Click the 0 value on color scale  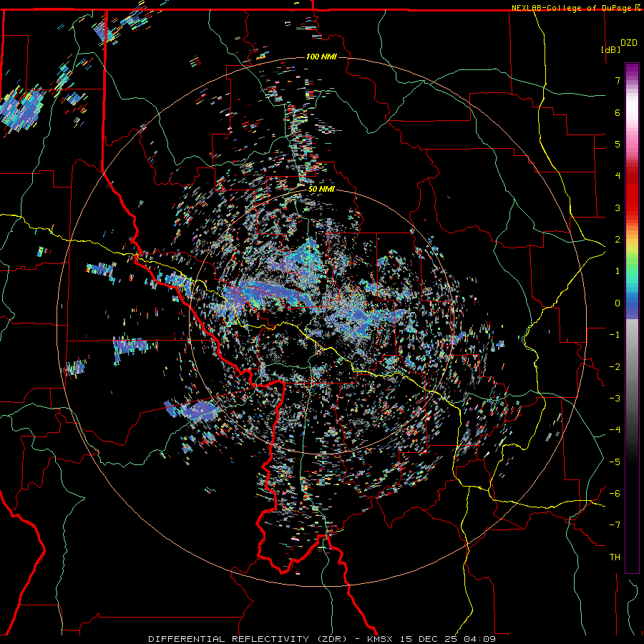(618, 303)
